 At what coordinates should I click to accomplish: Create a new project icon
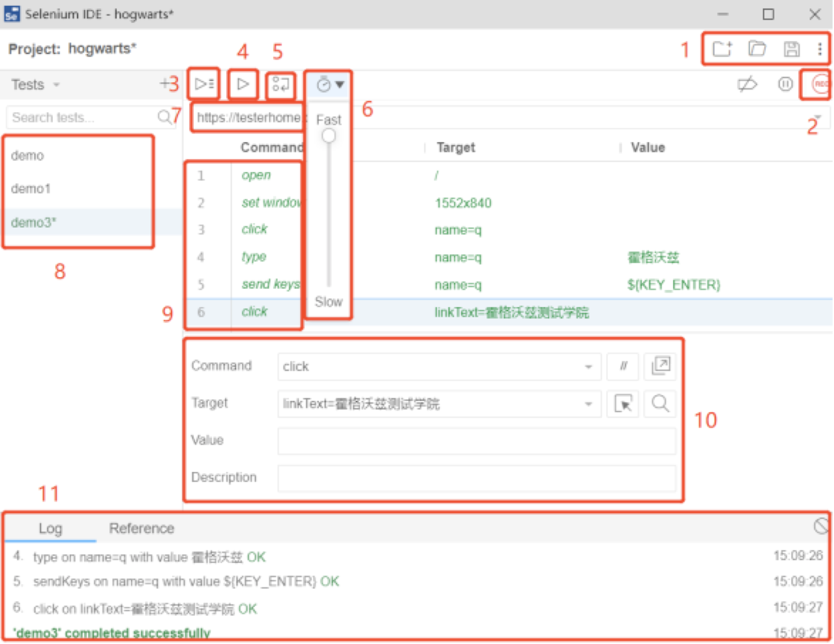click(x=722, y=49)
